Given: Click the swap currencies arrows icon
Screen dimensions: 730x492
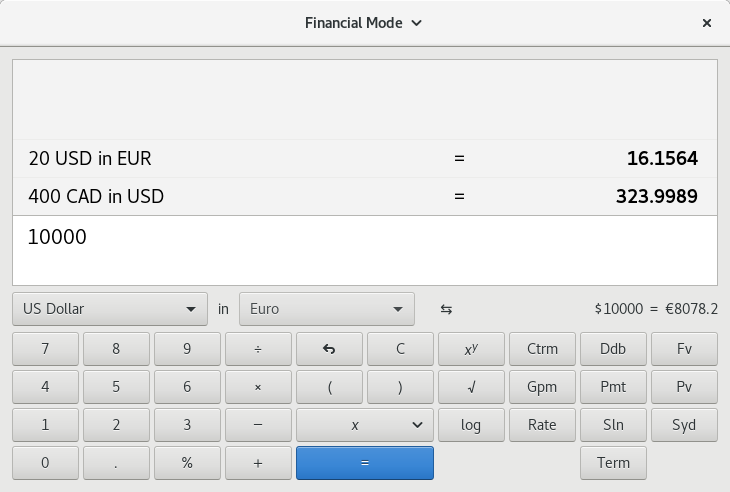Looking at the screenshot, I should [x=446, y=309].
